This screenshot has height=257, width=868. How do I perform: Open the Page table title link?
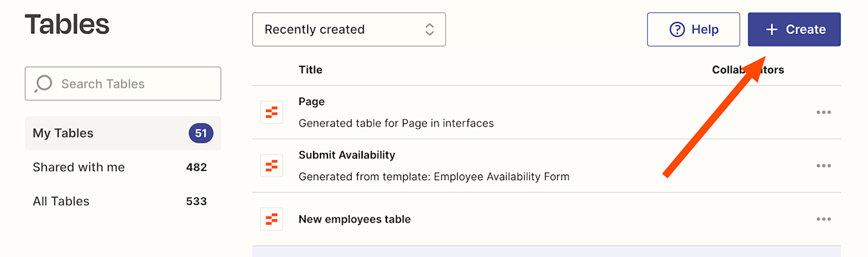tap(311, 102)
